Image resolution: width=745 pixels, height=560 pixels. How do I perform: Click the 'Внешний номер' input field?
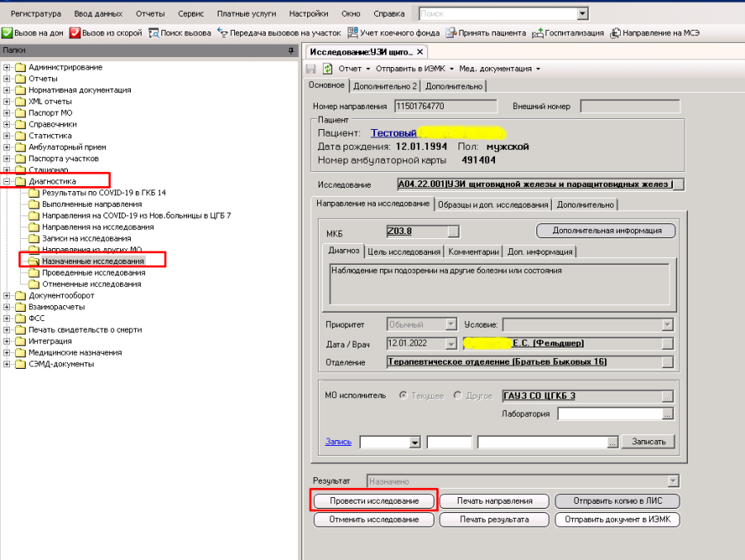point(630,107)
